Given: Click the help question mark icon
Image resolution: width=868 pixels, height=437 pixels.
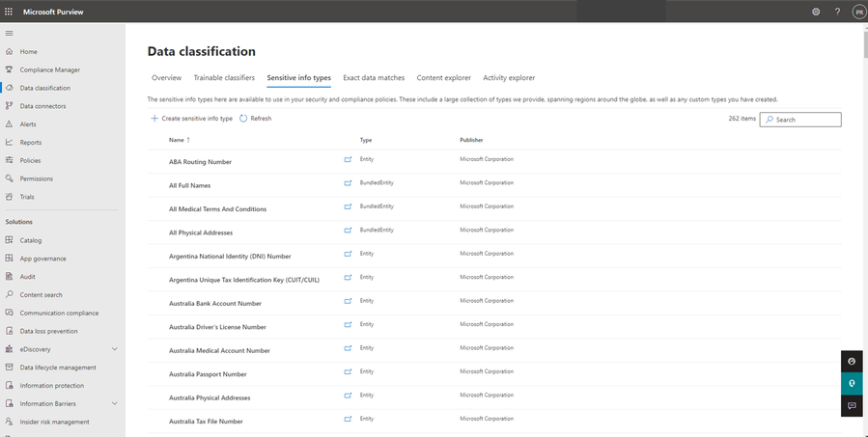Looking at the screenshot, I should pyautogui.click(x=837, y=12).
